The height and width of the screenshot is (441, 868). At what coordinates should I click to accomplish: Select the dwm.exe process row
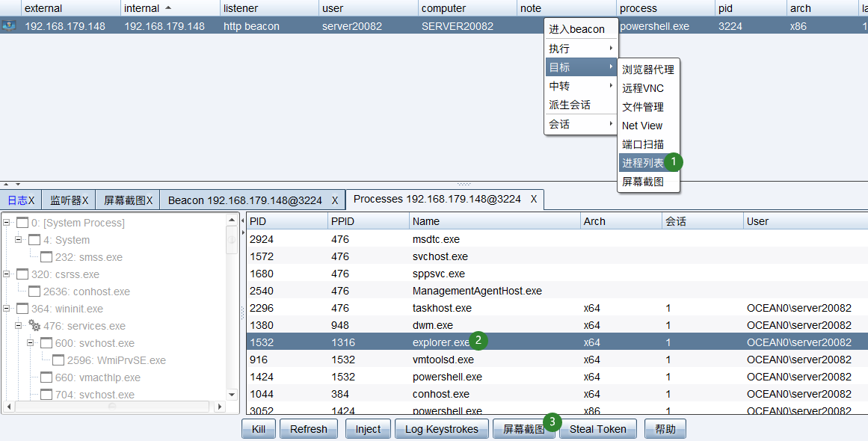[x=557, y=325]
